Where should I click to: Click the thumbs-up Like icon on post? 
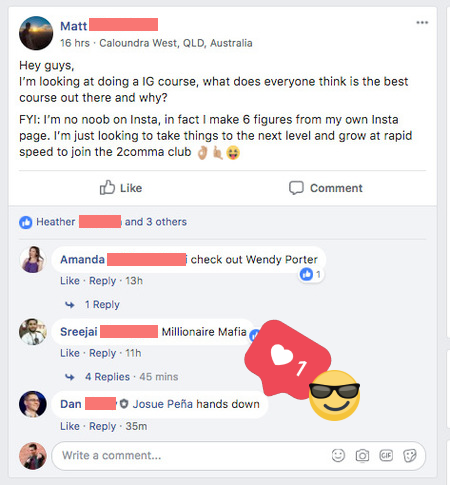coord(107,188)
